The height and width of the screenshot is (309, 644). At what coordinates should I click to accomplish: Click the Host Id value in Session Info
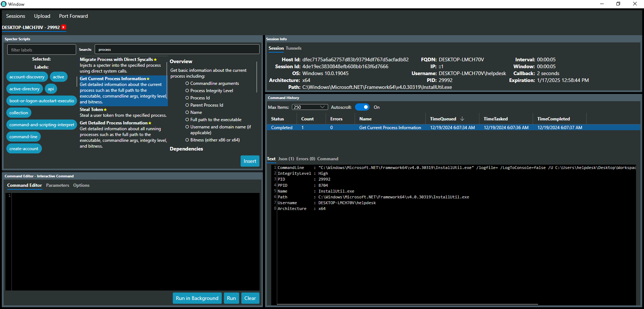point(355,59)
